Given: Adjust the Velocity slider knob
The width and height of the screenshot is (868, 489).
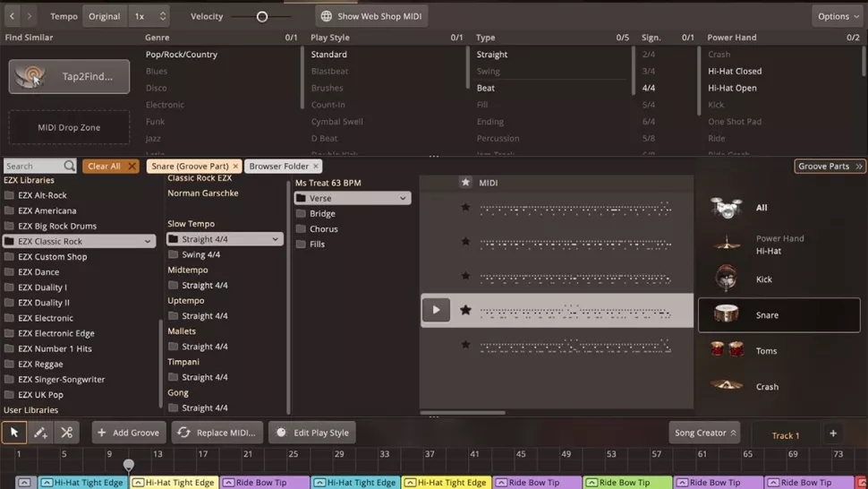Looking at the screenshot, I should (x=262, y=16).
